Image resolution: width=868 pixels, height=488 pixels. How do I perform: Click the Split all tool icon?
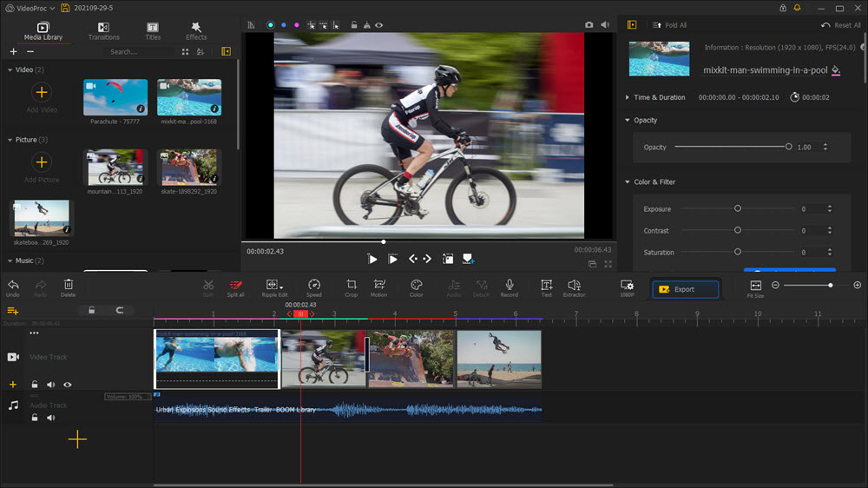pos(235,285)
